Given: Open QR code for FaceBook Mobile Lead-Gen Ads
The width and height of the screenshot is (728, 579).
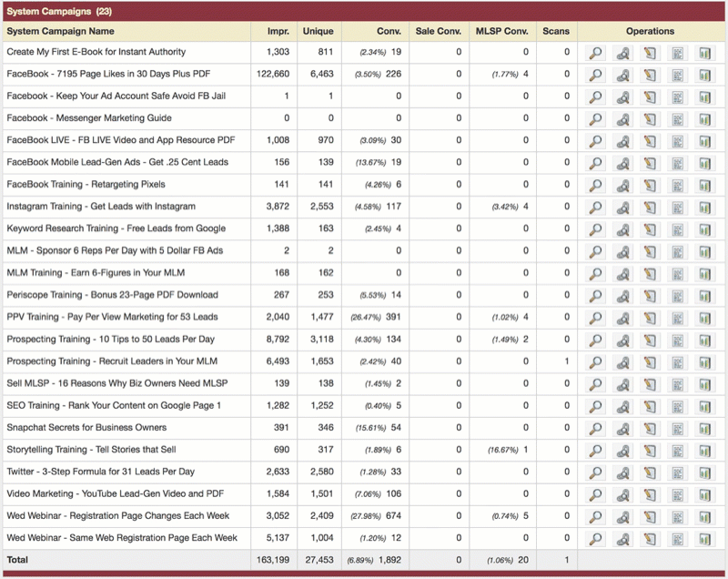Looking at the screenshot, I should [x=677, y=164].
